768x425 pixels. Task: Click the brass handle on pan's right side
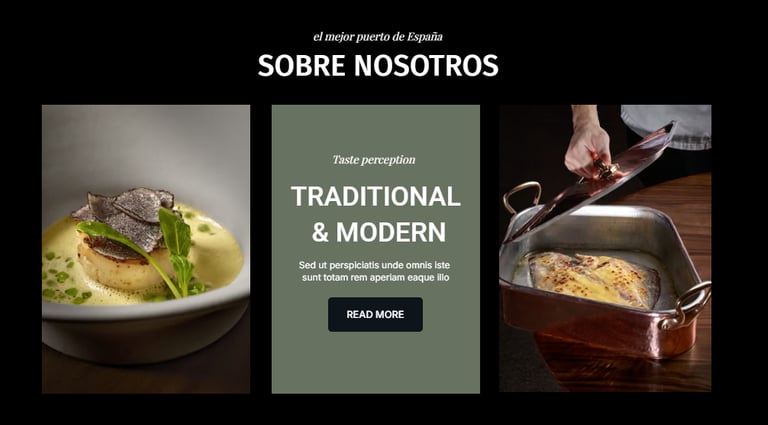click(x=687, y=305)
